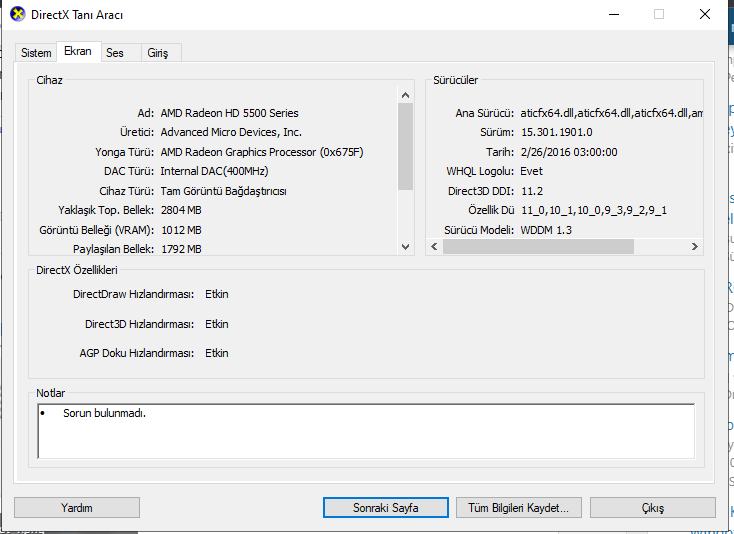The image size is (734, 534).
Task: Click the Sürücüler horizontal scrollbar thumb
Action: point(538,247)
